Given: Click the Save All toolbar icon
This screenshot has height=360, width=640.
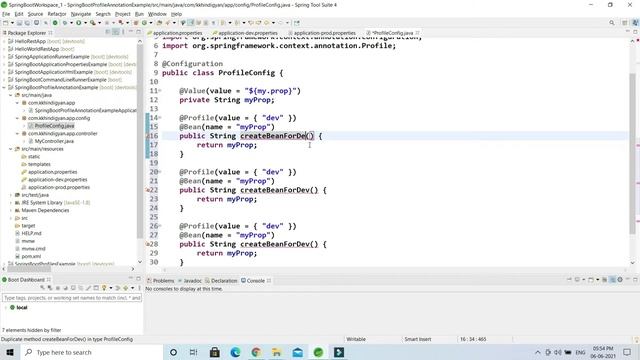Looking at the screenshot, I should click(27, 23).
